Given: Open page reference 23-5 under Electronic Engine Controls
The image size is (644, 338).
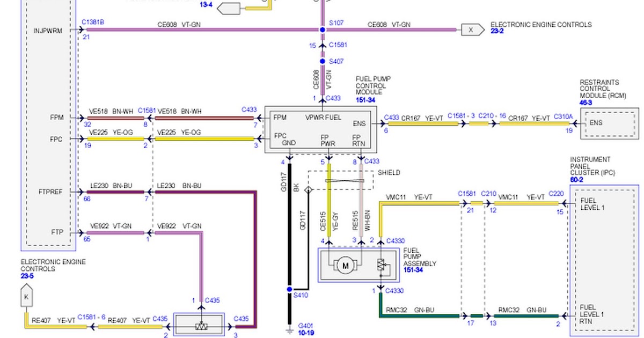Looking at the screenshot, I should tap(27, 276).
